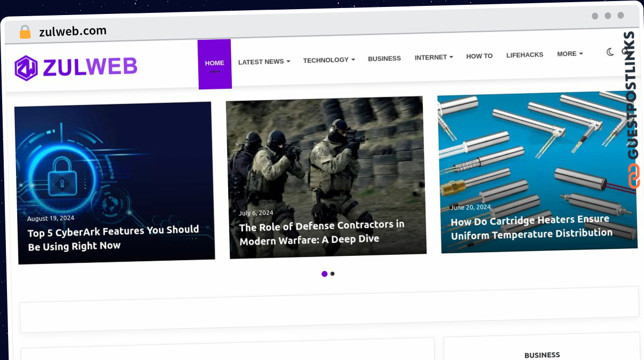Open the Defense Contractors in Modern Warfare article
This screenshot has width=644, height=360.
pos(321,232)
